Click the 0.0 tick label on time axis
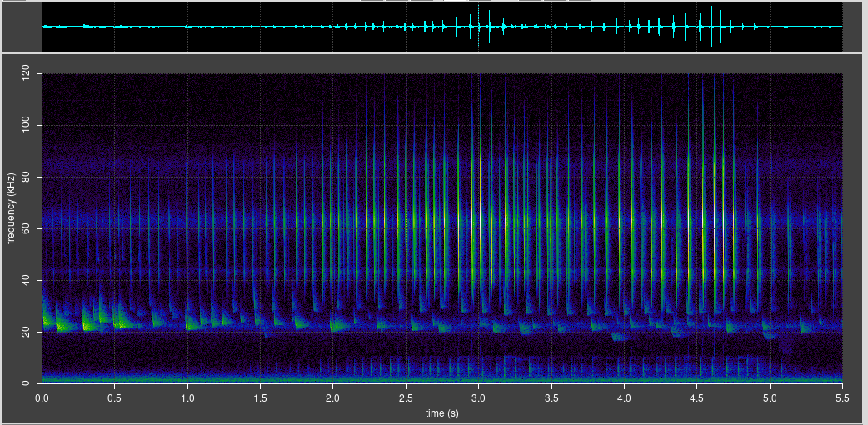This screenshot has width=868, height=425. [x=42, y=398]
